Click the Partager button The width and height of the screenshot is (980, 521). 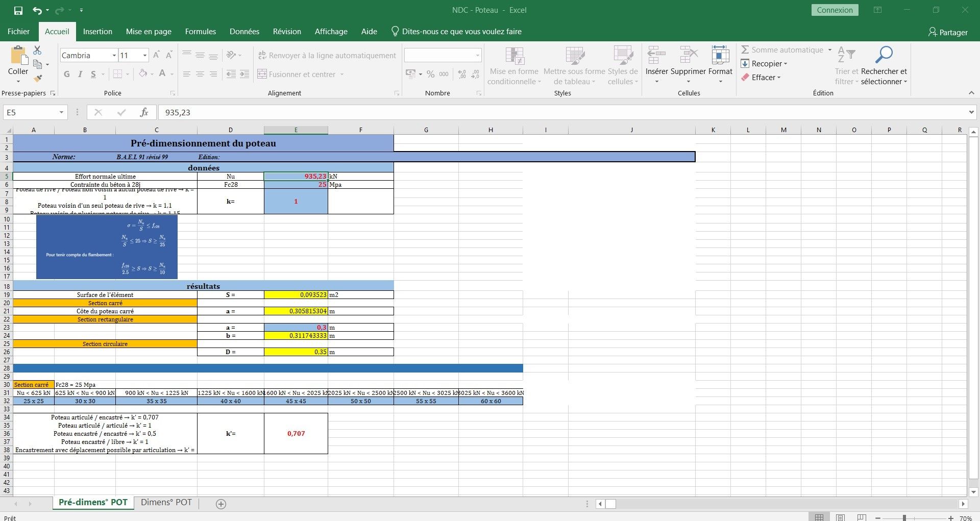click(948, 32)
